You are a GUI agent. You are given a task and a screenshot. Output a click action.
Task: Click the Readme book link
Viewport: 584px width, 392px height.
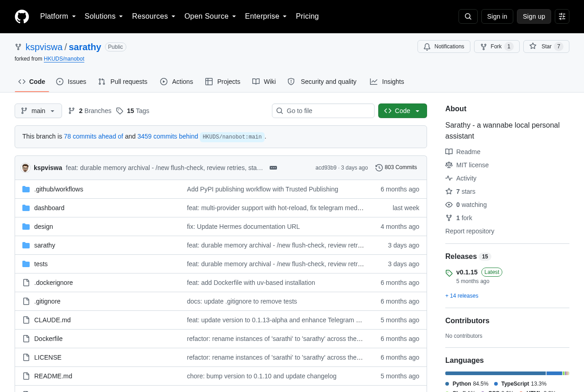tap(463, 152)
